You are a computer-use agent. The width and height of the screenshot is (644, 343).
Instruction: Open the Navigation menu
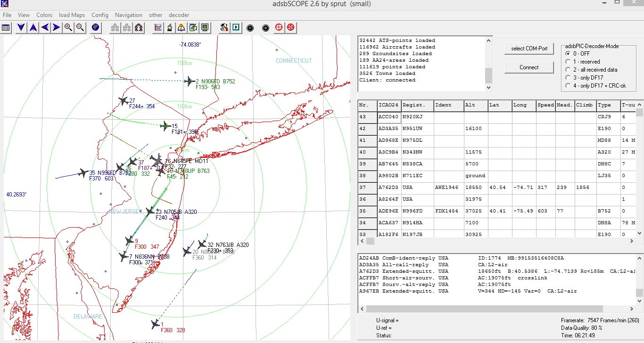pyautogui.click(x=129, y=15)
